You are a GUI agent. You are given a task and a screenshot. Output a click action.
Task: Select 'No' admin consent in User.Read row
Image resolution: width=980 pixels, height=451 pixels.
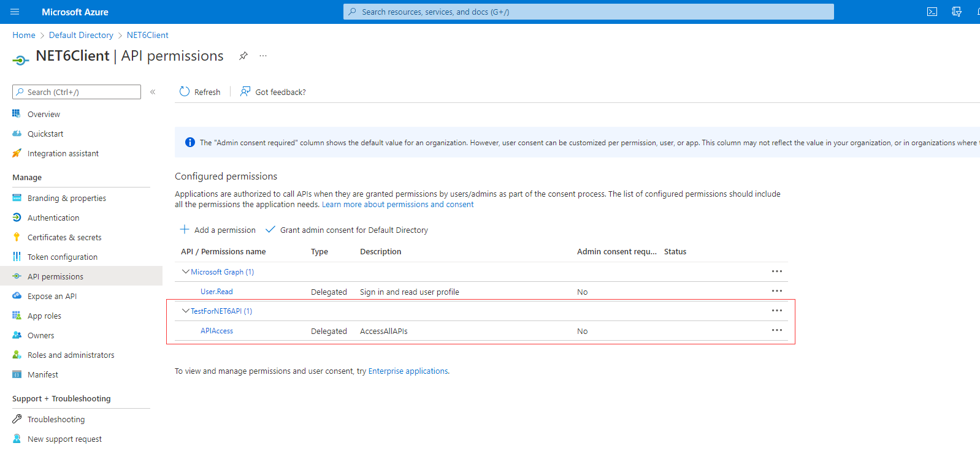(582, 292)
